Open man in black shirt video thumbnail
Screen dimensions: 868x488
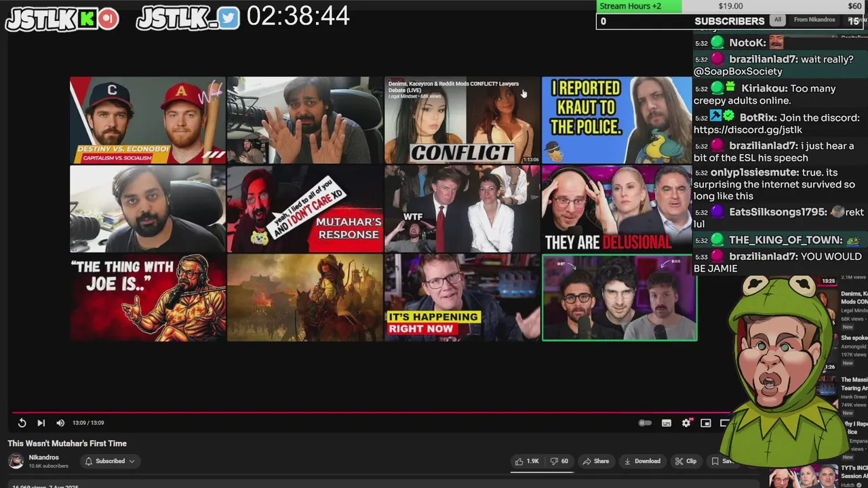(x=147, y=209)
